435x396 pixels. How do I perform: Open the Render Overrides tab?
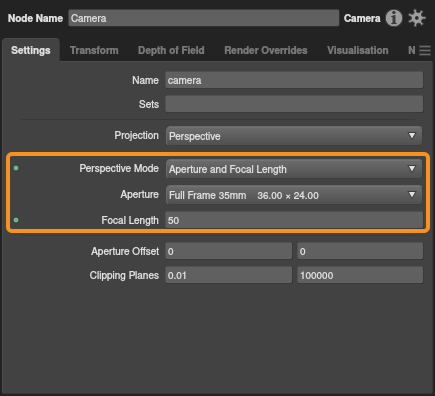266,50
